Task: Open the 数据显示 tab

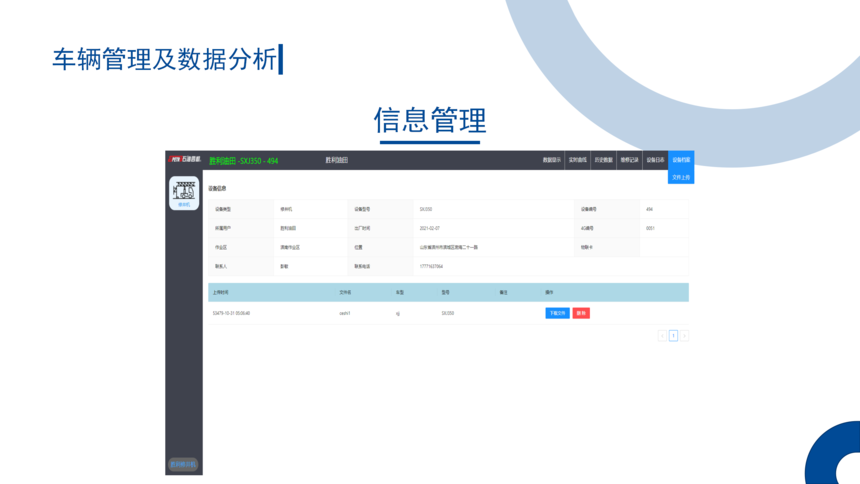Action: pos(552,160)
